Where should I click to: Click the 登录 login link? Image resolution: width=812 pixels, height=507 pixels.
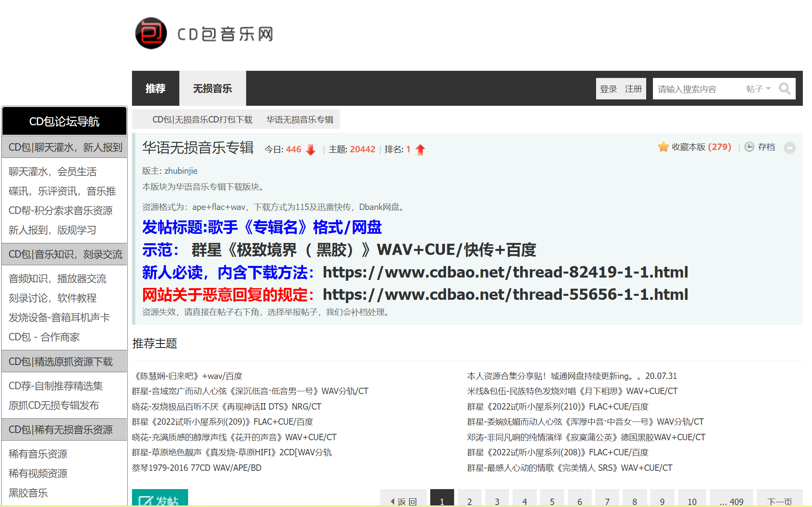click(608, 89)
